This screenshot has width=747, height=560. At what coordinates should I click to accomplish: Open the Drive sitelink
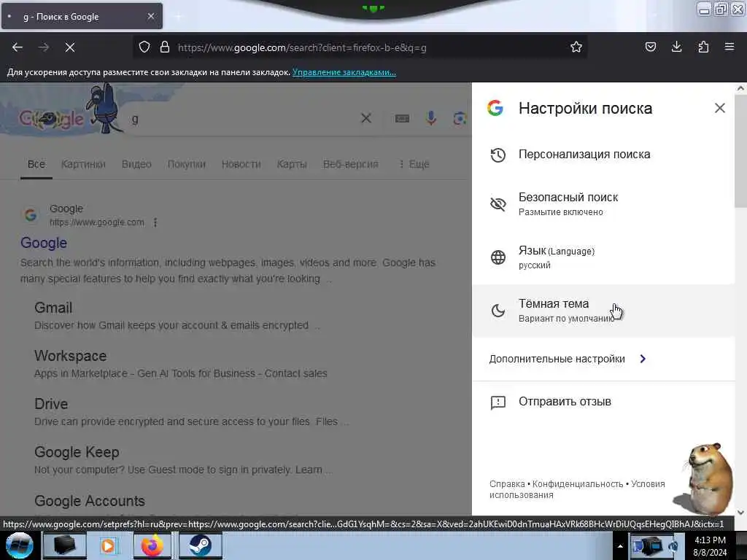point(51,404)
